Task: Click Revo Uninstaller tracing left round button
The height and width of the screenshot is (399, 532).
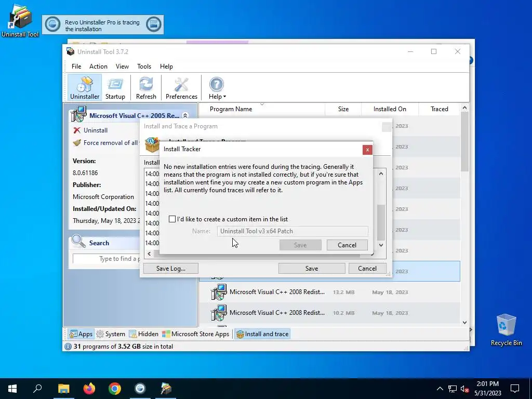Action: click(x=52, y=24)
